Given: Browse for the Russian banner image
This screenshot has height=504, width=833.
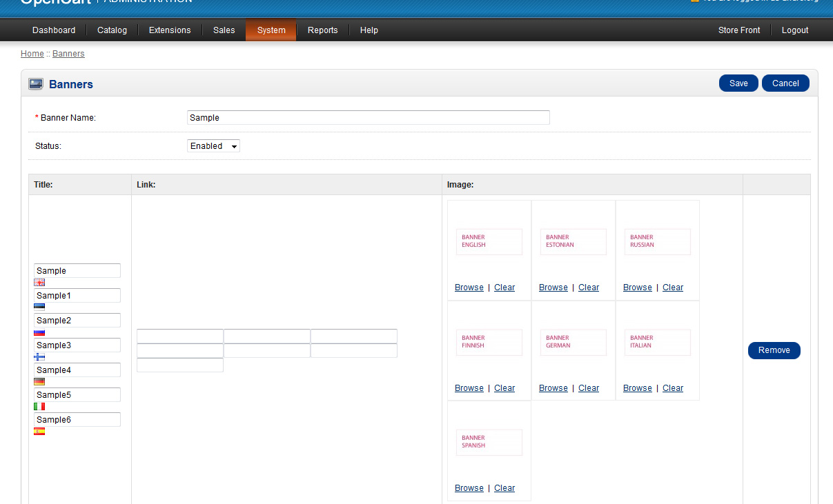Looking at the screenshot, I should point(638,288).
